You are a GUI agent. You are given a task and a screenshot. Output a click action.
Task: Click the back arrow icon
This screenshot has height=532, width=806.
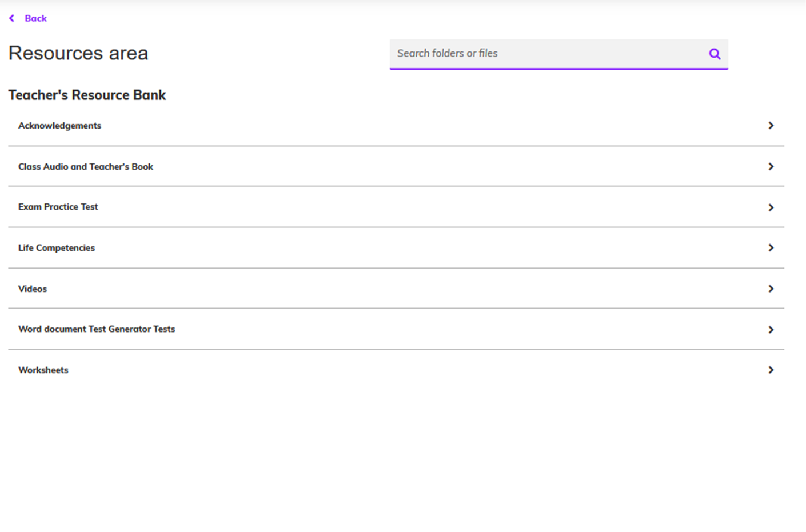[x=12, y=18]
